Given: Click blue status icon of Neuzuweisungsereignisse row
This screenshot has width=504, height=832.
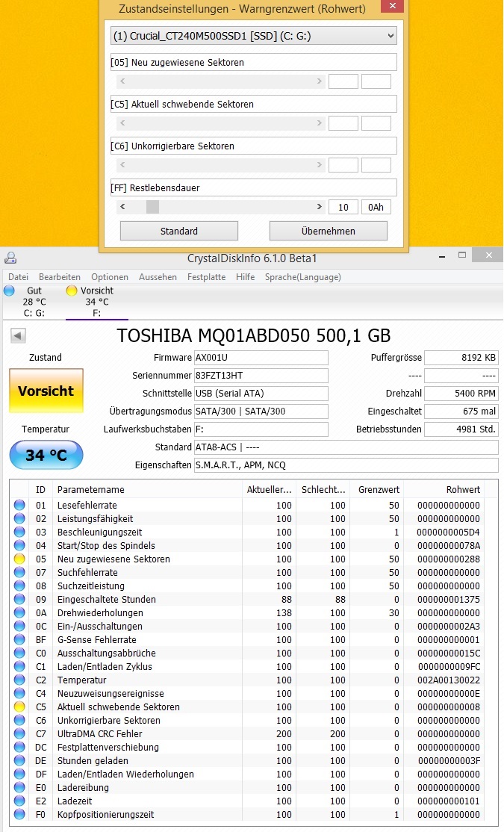Looking at the screenshot, I should tap(19, 694).
